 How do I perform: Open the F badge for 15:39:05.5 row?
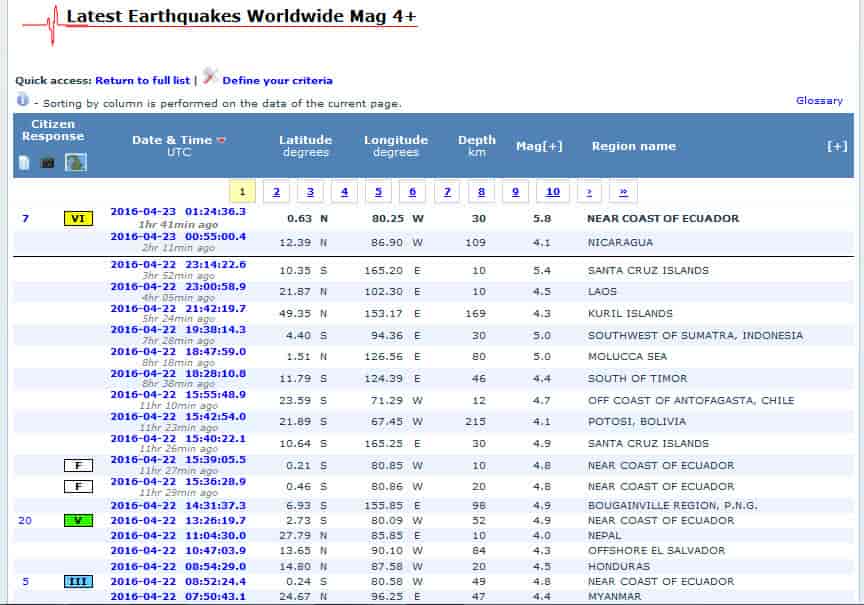click(78, 466)
